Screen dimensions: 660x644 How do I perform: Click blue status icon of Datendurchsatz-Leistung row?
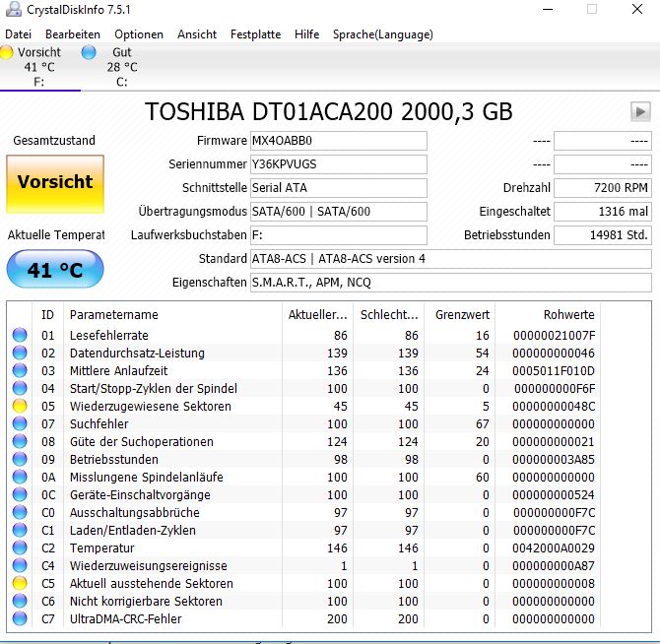coord(20,353)
